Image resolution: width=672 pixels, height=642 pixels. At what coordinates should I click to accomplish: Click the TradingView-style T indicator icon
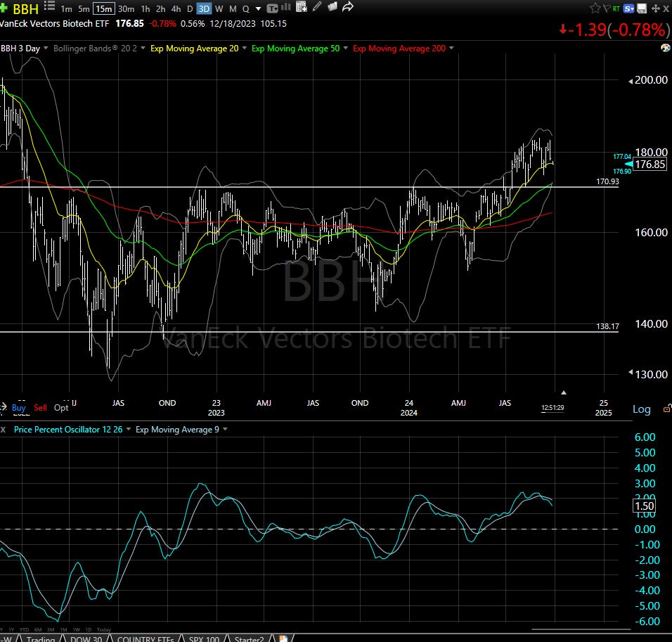tap(272, 8)
